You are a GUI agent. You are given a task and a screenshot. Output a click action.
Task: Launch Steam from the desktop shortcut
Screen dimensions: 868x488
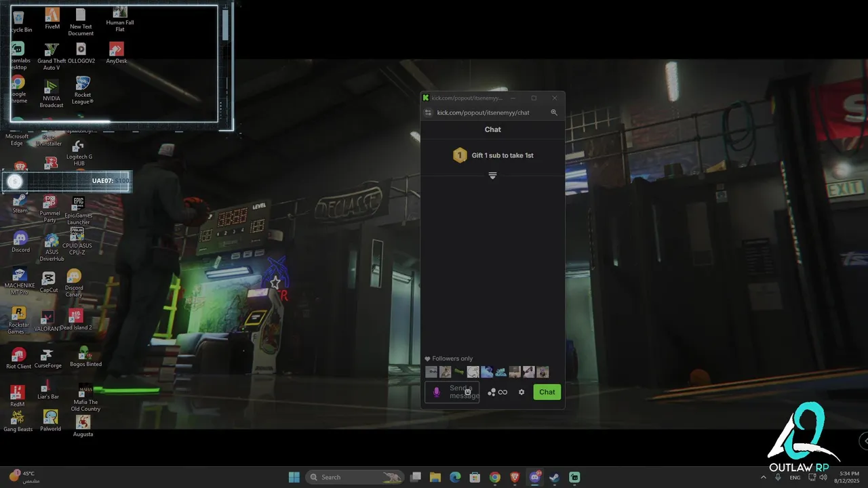tap(20, 203)
